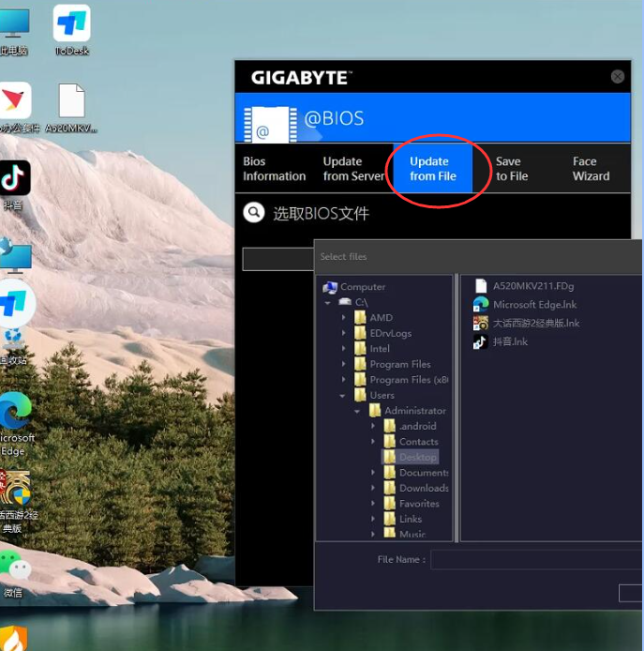The image size is (644, 651).
Task: Select the A520MKV211.FDg file
Action: 532,286
